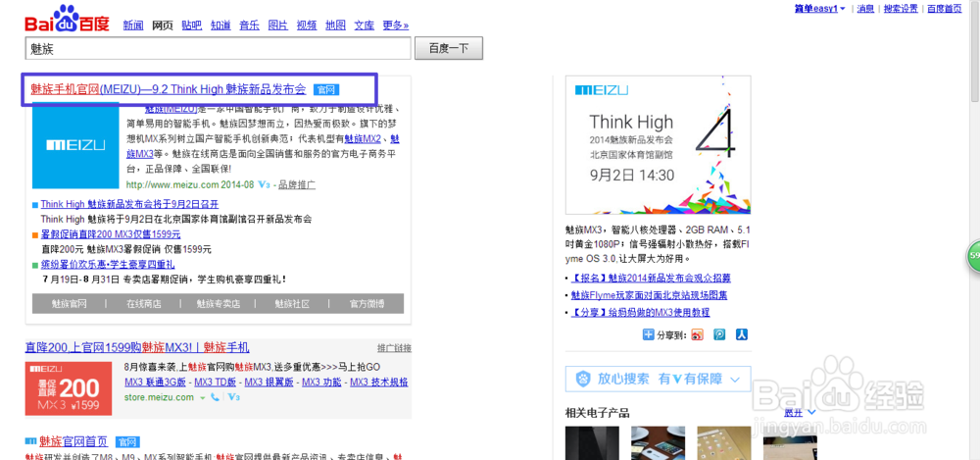Select 在线商店 in the gray bar

coord(144,303)
